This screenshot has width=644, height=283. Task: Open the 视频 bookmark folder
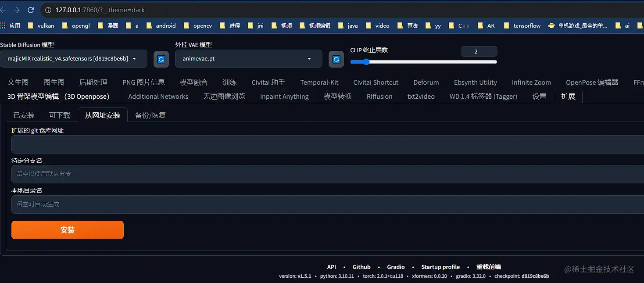pyautogui.click(x=282, y=26)
